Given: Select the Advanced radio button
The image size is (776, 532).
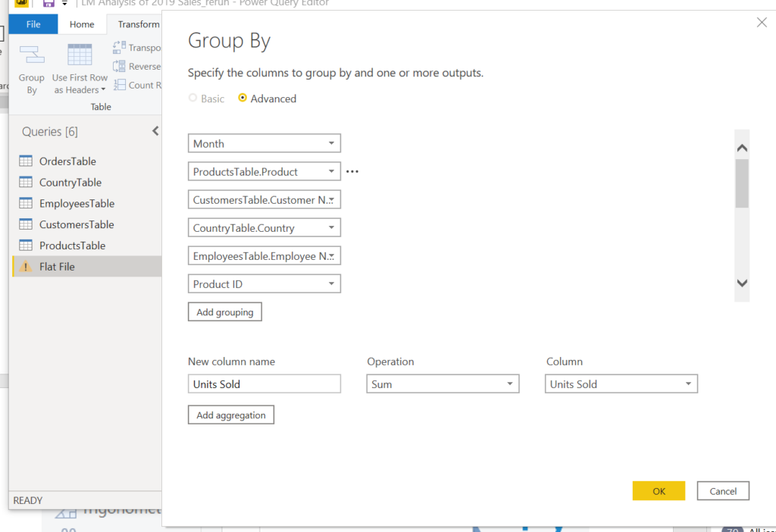Looking at the screenshot, I should coord(242,99).
